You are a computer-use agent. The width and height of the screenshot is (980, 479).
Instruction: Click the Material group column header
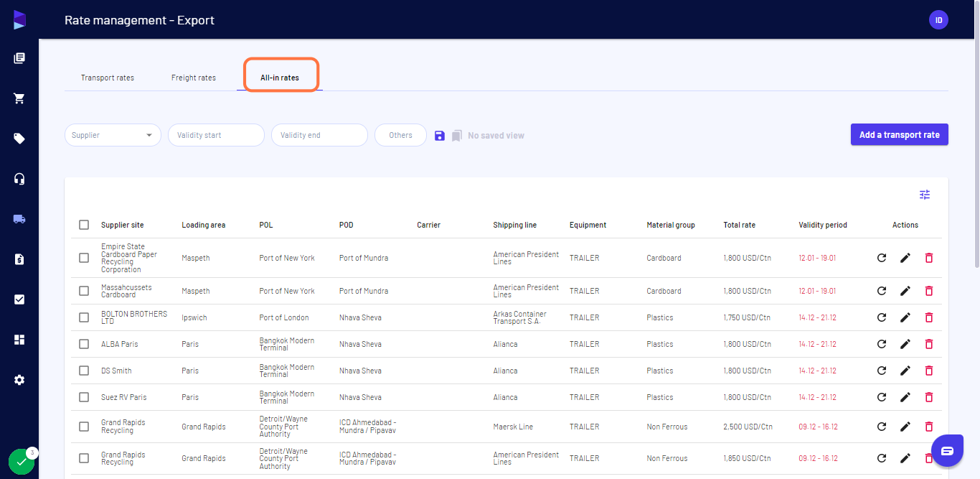click(671, 225)
